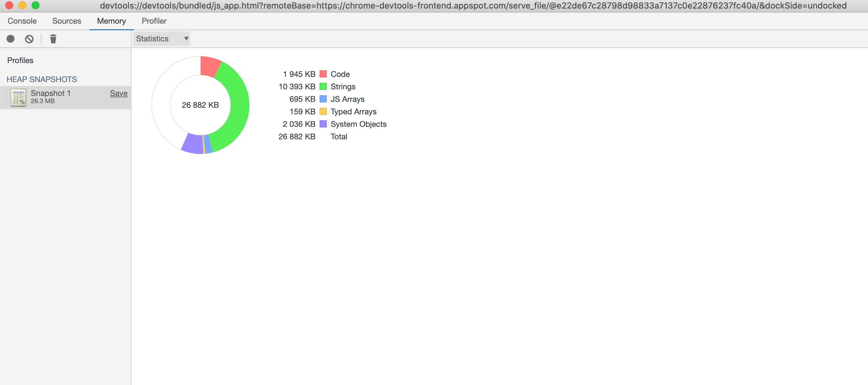Switch to the Console tab
Image resolution: width=868 pixels, height=385 pixels.
(22, 21)
